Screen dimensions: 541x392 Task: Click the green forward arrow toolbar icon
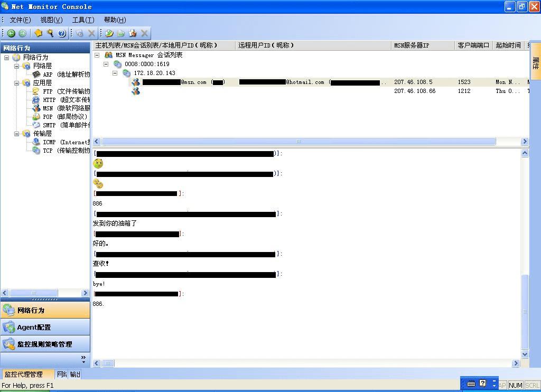(x=22, y=33)
